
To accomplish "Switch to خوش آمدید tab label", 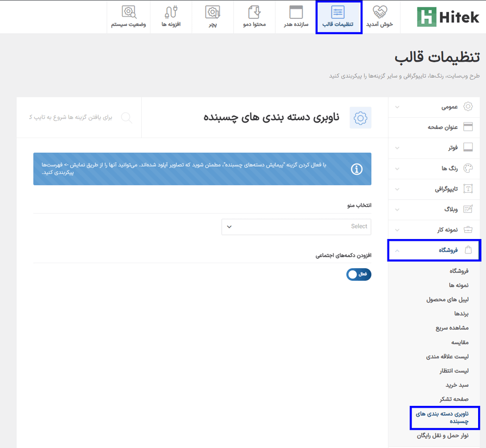I will (x=380, y=24).
